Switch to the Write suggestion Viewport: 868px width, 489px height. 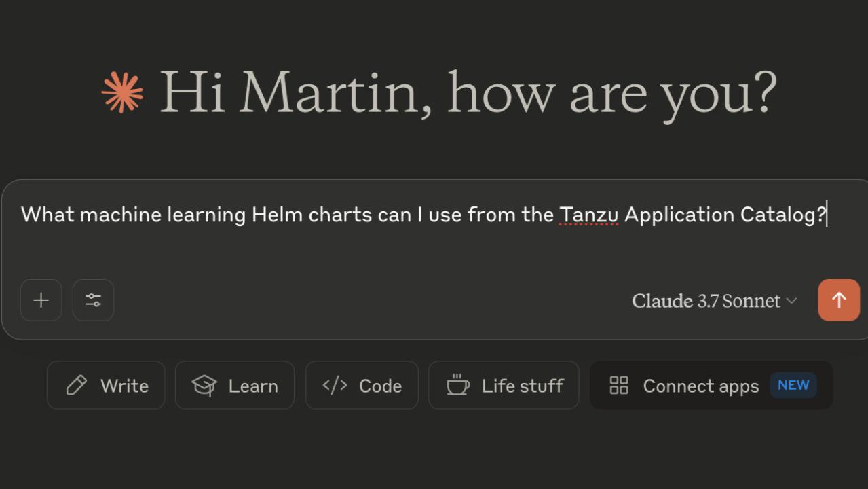pos(106,385)
